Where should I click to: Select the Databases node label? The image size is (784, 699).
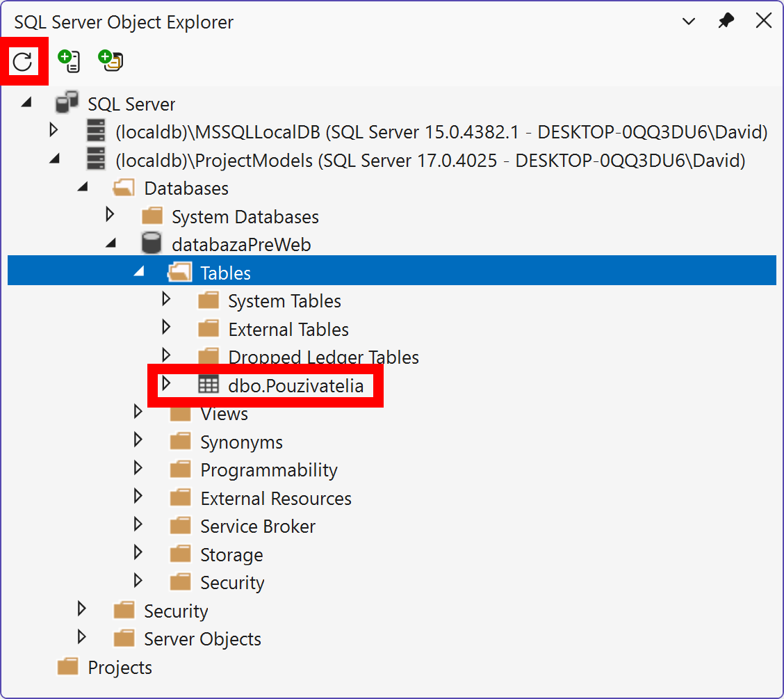tap(186, 188)
